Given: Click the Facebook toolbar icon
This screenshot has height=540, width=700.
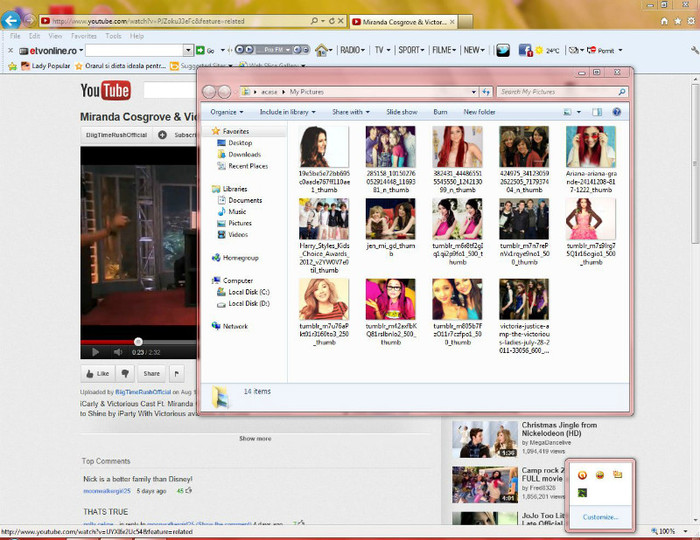Looking at the screenshot, I should pos(525,50).
